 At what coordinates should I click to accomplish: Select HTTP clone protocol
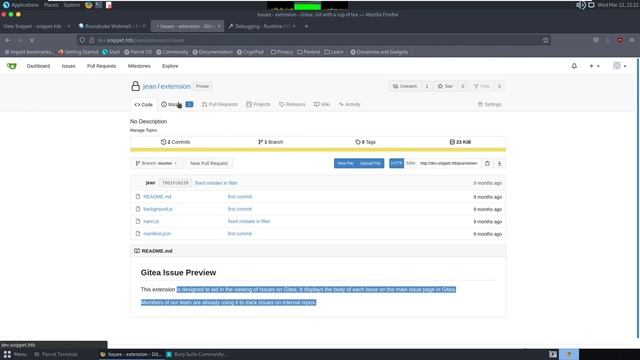(396, 163)
